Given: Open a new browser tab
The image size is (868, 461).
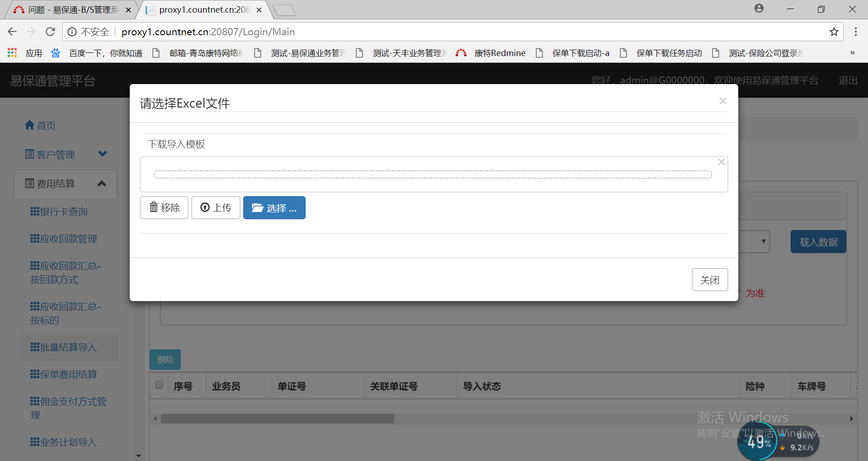Looking at the screenshot, I should click(284, 10).
